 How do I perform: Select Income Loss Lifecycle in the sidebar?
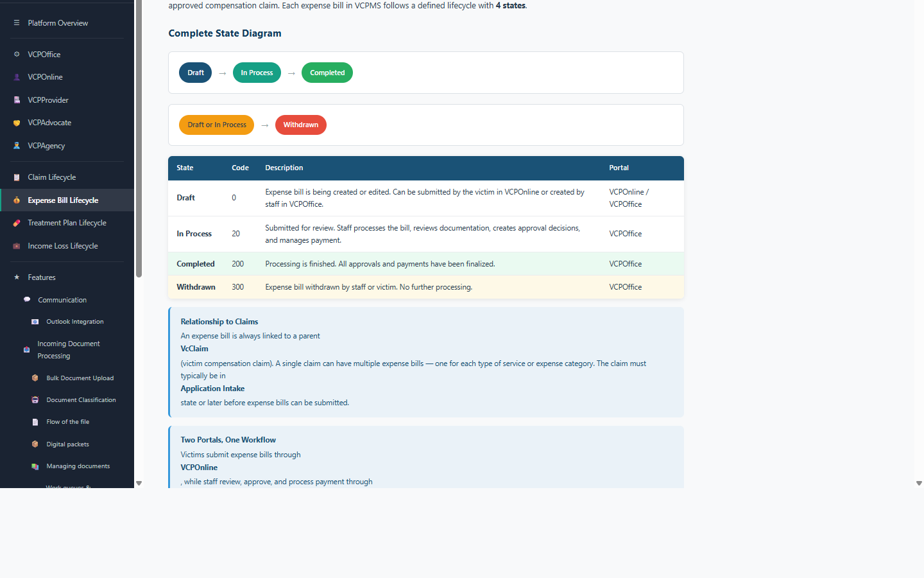click(64, 245)
